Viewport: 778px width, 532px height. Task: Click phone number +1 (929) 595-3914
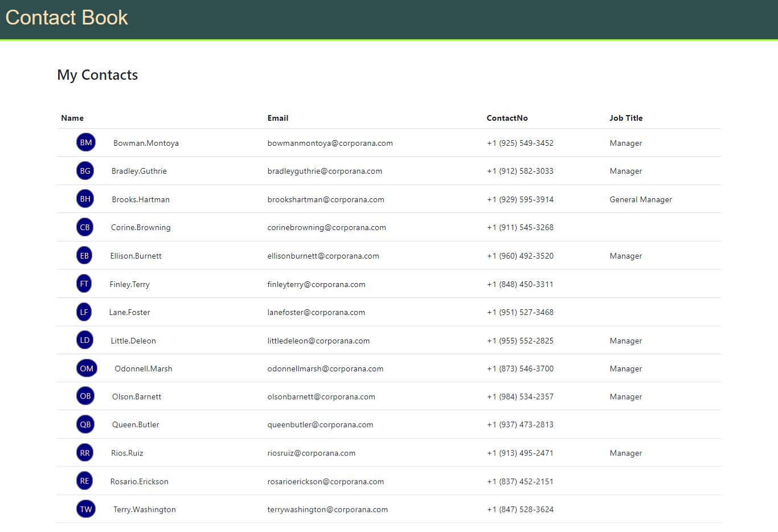(x=520, y=199)
